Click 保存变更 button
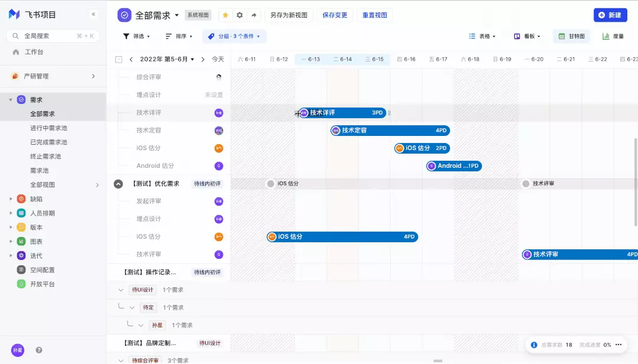The height and width of the screenshot is (364, 638). coord(335,15)
